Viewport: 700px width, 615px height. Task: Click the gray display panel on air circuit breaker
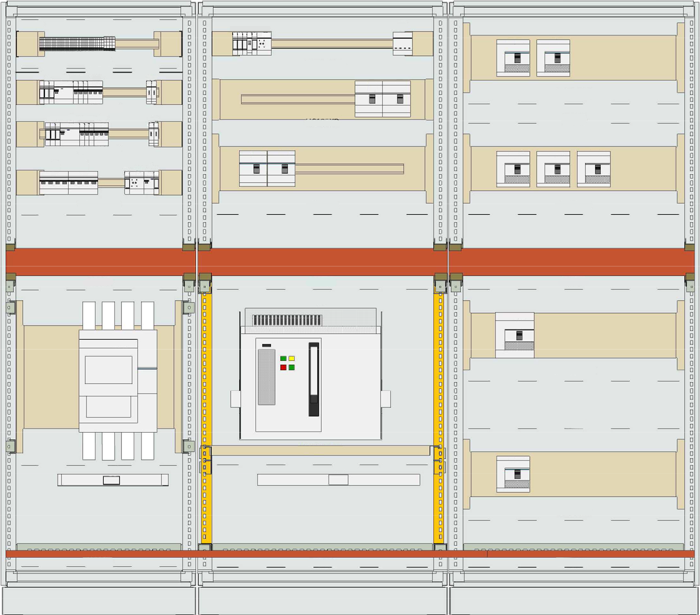tap(267, 377)
